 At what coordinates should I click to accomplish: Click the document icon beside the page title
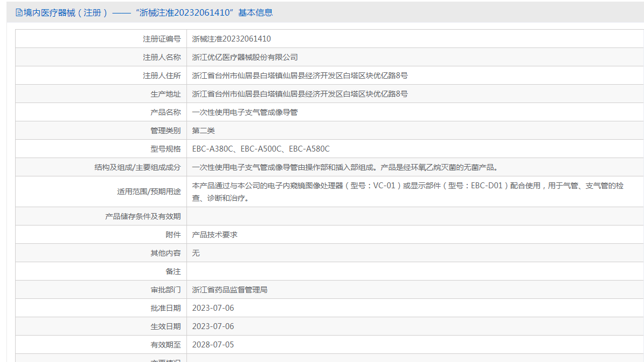tap(19, 13)
